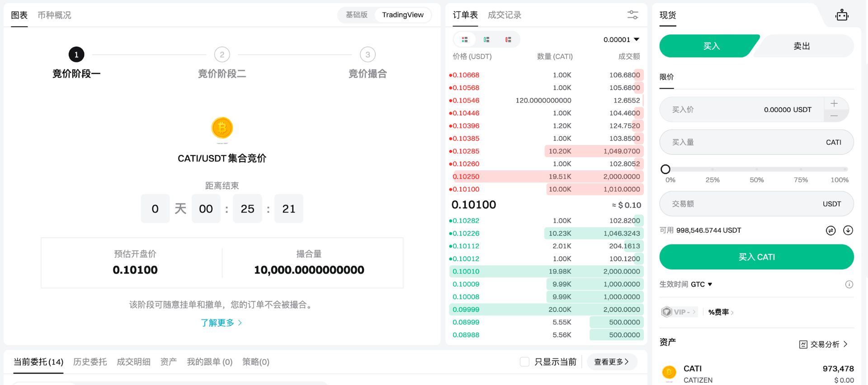Open the Chart tab
This screenshot has width=868, height=385.
coord(19,15)
